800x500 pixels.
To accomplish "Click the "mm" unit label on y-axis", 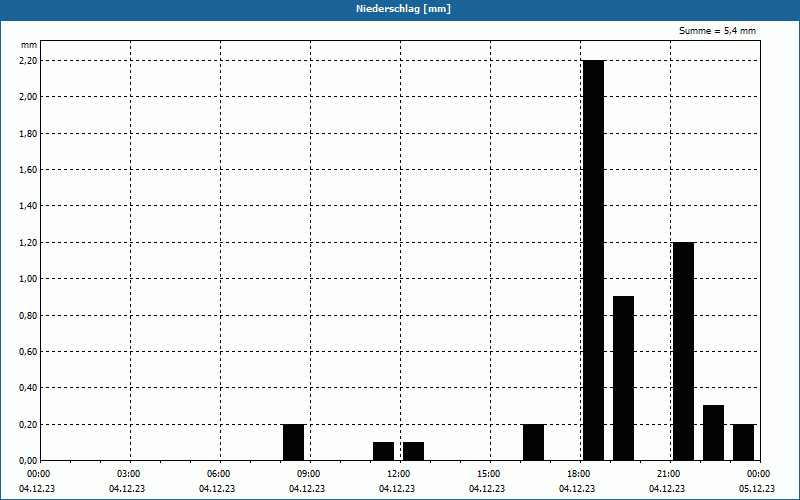I will click(x=29, y=45).
